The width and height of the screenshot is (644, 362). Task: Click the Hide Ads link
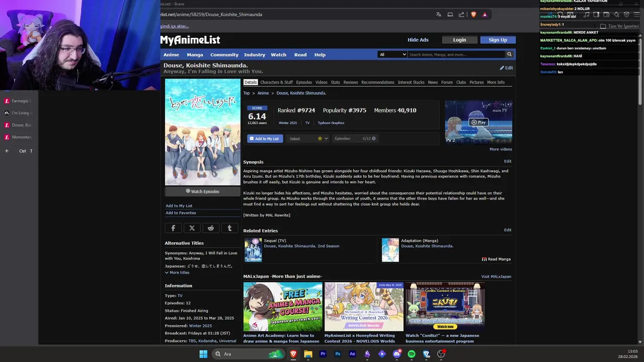tap(418, 40)
